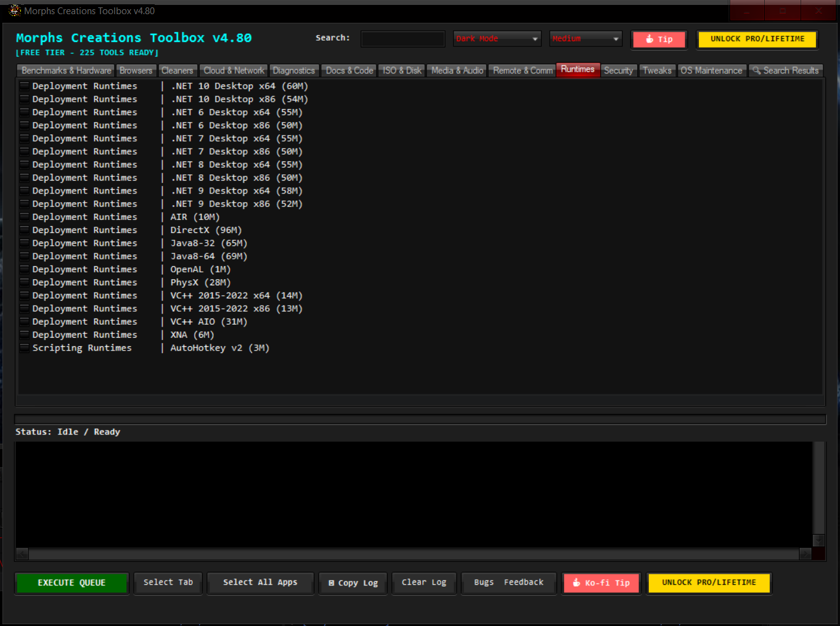Switch to the OS Maintenance tab

(712, 71)
